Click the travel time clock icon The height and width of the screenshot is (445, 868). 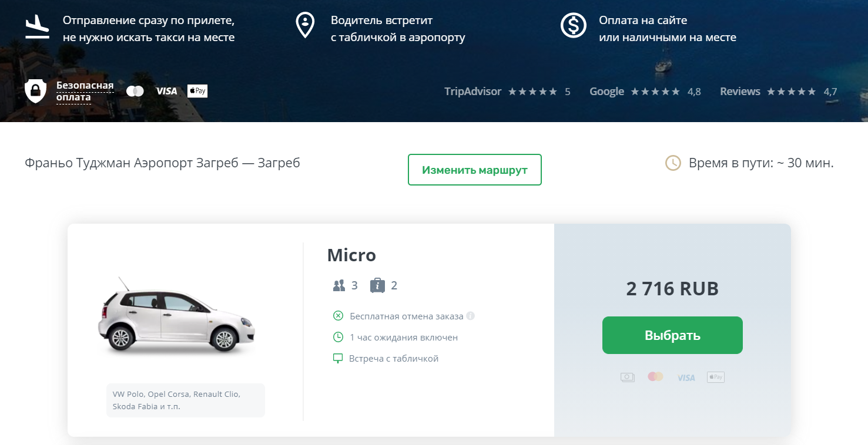(673, 163)
